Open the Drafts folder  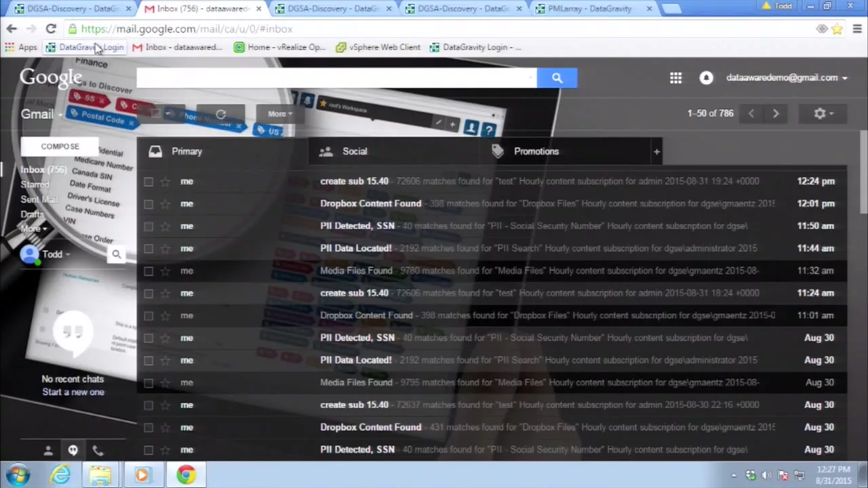tap(32, 214)
